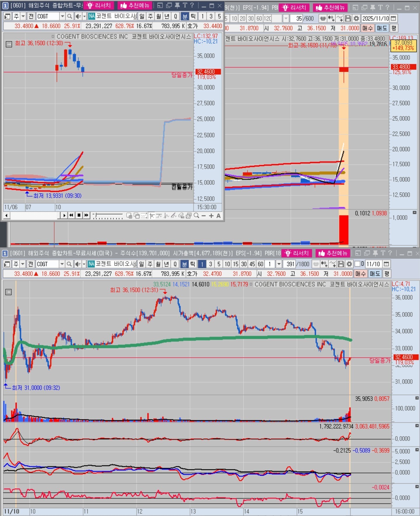Toggle the side panel icon in bottom window toolbar
This screenshot has width=420, height=516.
pyautogui.click(x=7, y=264)
